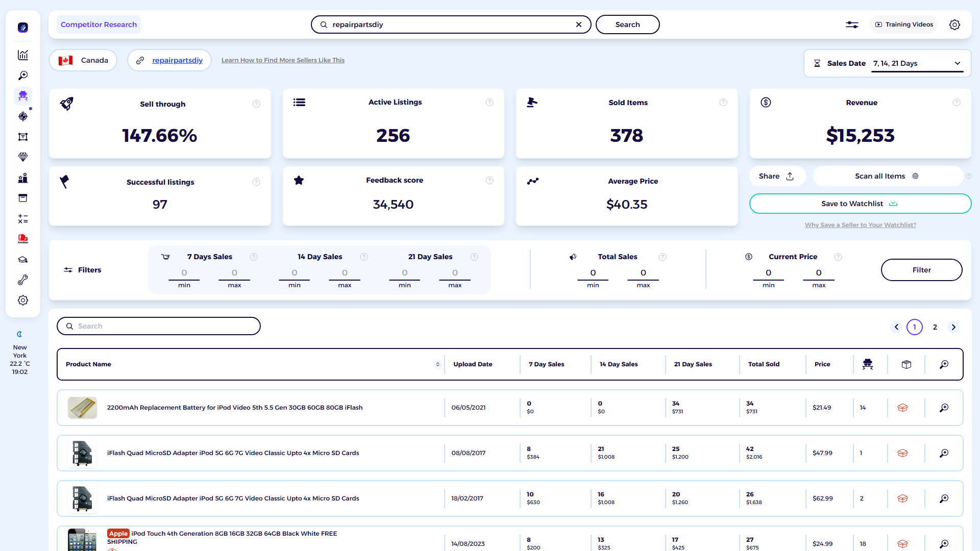Select page 1 of results
980x551 pixels.
pyautogui.click(x=915, y=327)
